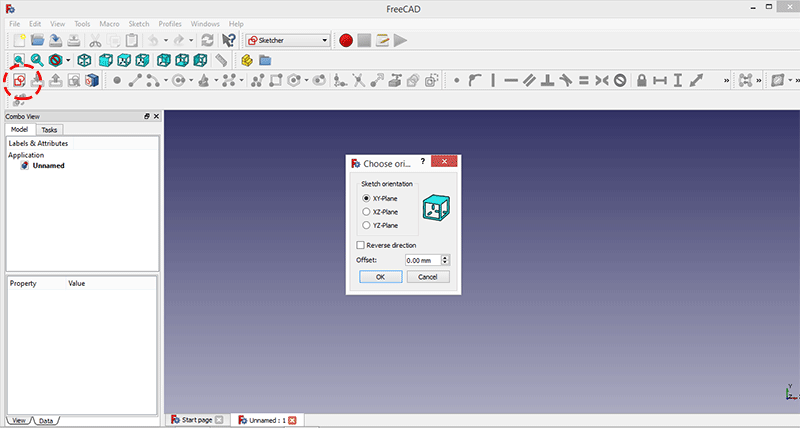This screenshot has width=800, height=428.
Task: Open the Redo history dropdown arrow
Action: click(x=191, y=40)
